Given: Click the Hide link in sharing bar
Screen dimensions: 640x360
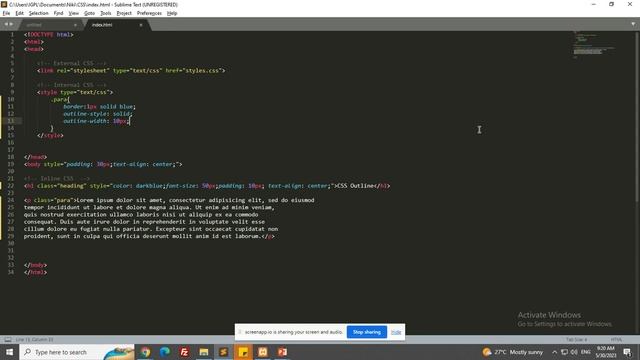Looking at the screenshot, I should 396,332.
